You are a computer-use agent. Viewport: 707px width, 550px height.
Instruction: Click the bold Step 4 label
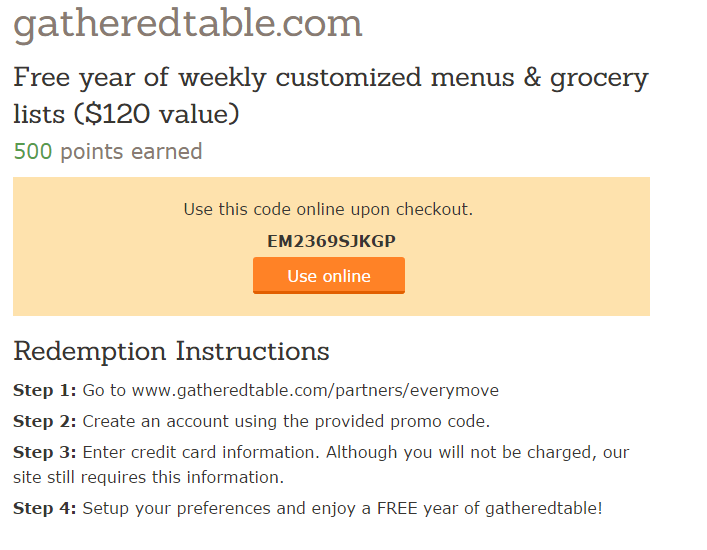45,509
